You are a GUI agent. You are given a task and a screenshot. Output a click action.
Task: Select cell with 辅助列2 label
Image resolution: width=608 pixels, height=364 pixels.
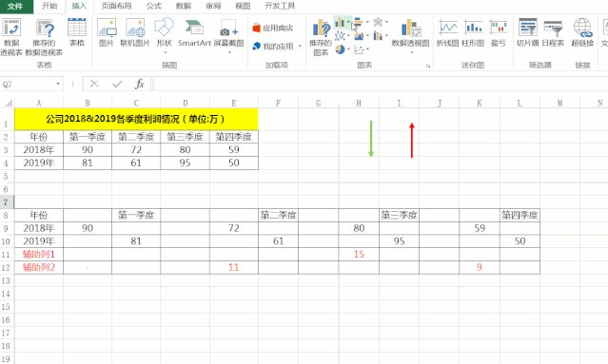coord(39,267)
